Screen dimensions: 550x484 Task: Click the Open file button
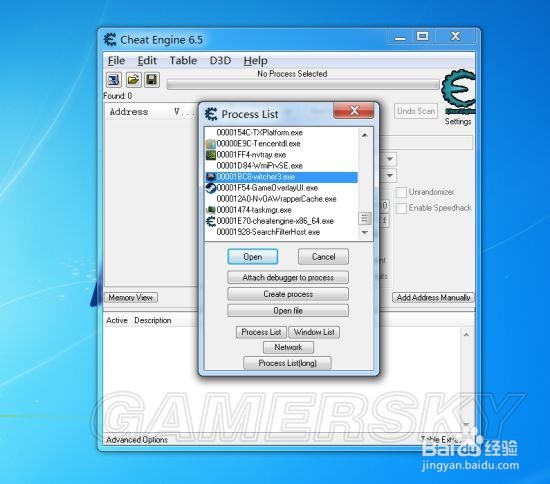[x=288, y=311]
